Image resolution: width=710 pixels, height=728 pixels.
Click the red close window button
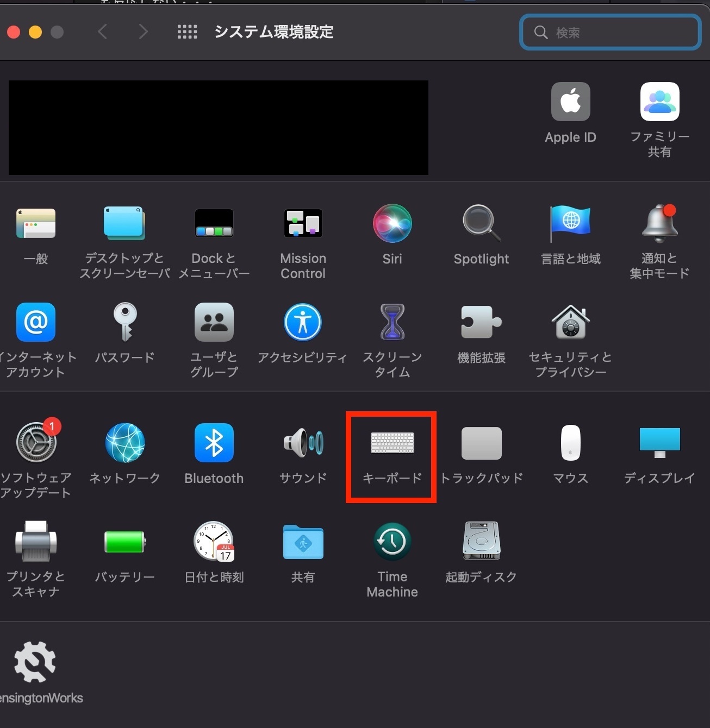(x=14, y=32)
